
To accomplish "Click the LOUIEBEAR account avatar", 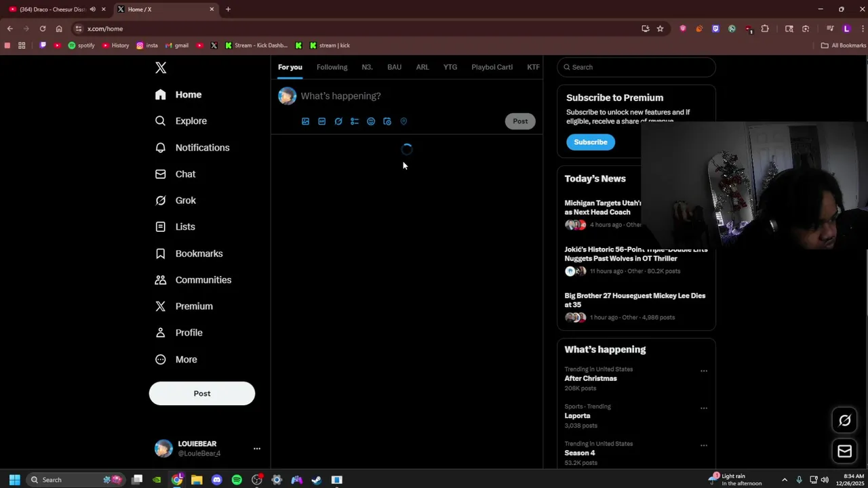I will pos(163,449).
